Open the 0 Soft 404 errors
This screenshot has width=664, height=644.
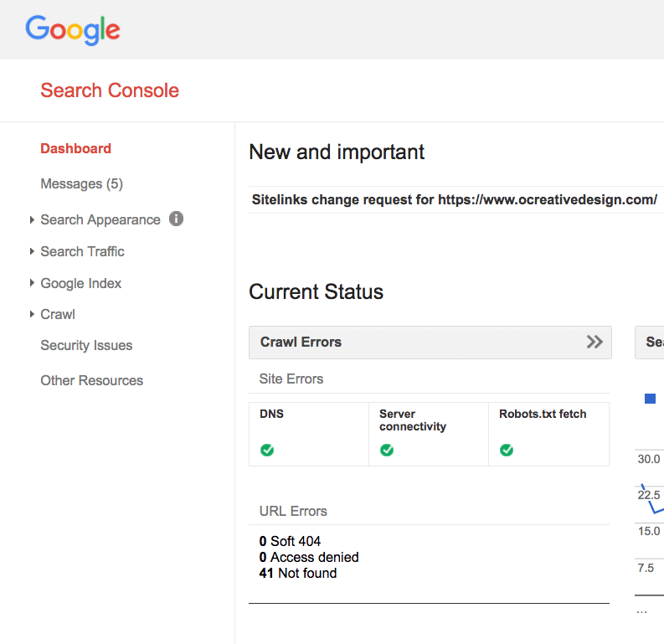pos(290,541)
